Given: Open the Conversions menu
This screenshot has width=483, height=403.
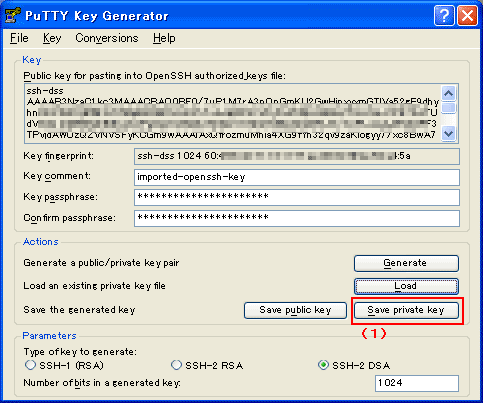Looking at the screenshot, I should (x=107, y=38).
